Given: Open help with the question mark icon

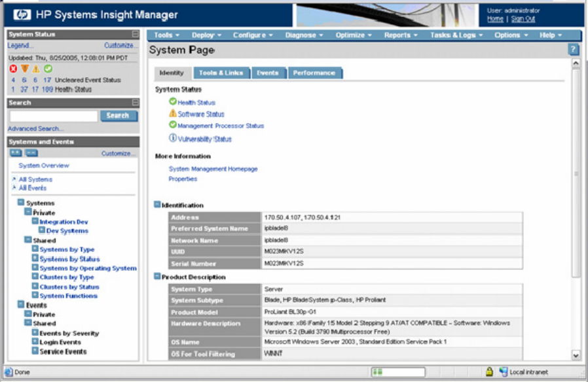Looking at the screenshot, I should pos(573,50).
